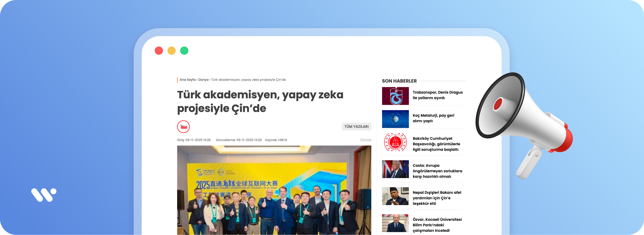Click the red window close dot
This screenshot has width=644, height=235.
pos(159,51)
